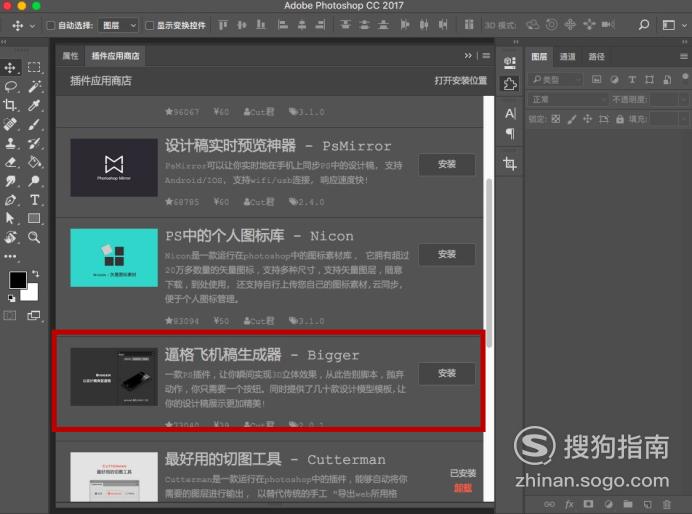The width and height of the screenshot is (692, 514).
Task: Install the PsMirror plugin
Action: point(447,165)
